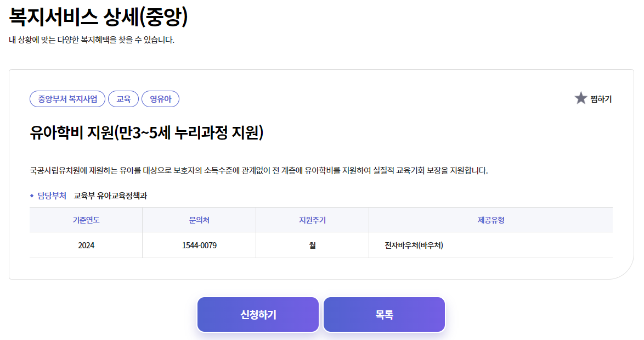Click the 전자바우처(바우처) cell

[x=412, y=244]
